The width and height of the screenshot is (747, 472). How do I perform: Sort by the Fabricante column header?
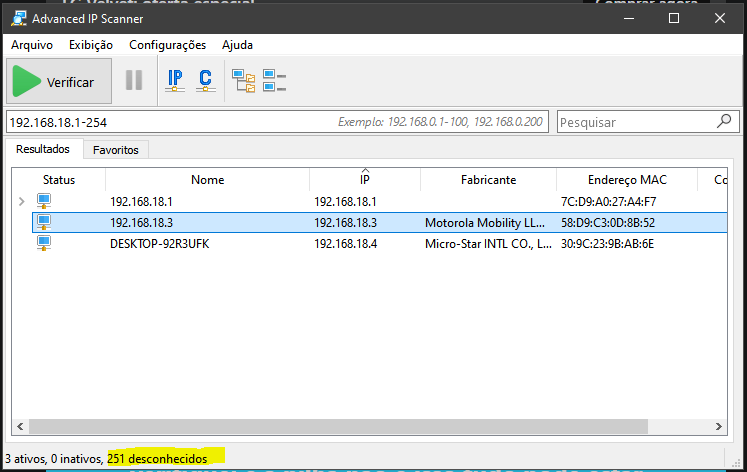click(488, 180)
